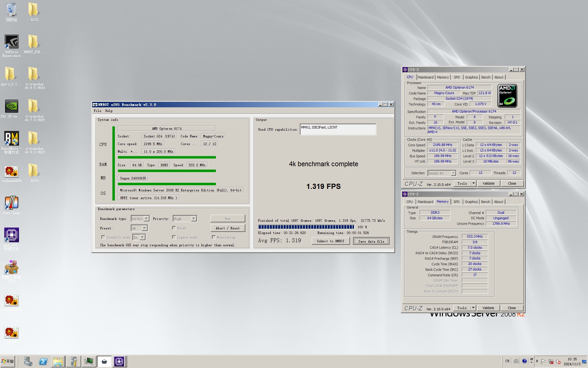Toggle the Overkill mode checkbox
Screen dimensions: 588x368
(x=103, y=237)
